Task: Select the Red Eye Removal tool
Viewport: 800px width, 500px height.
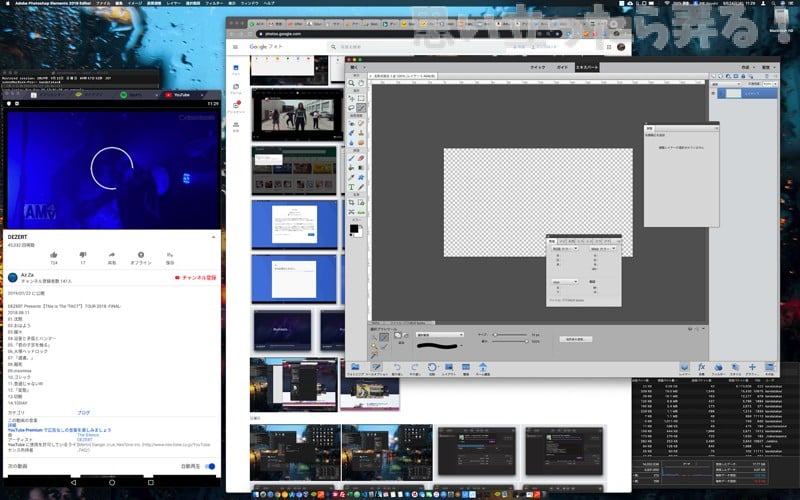Action: 352,123
